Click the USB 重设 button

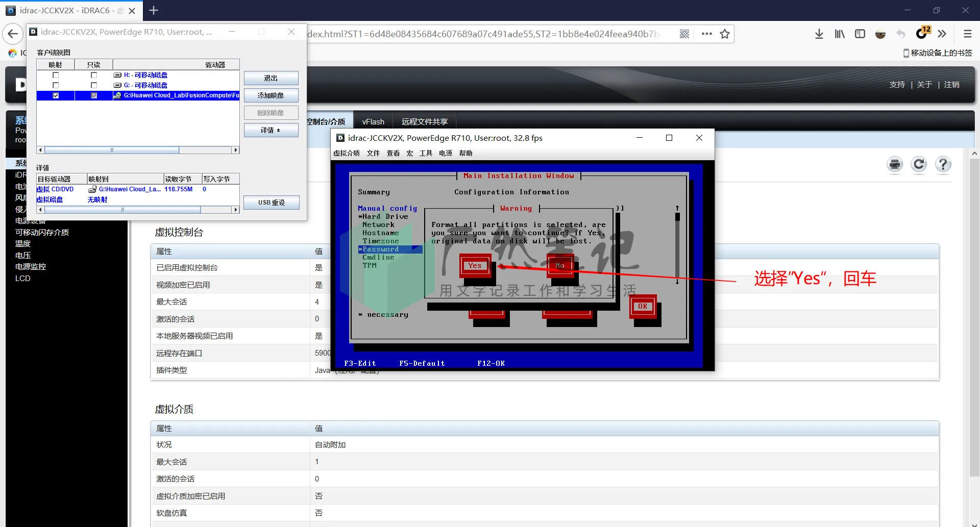[x=271, y=203]
